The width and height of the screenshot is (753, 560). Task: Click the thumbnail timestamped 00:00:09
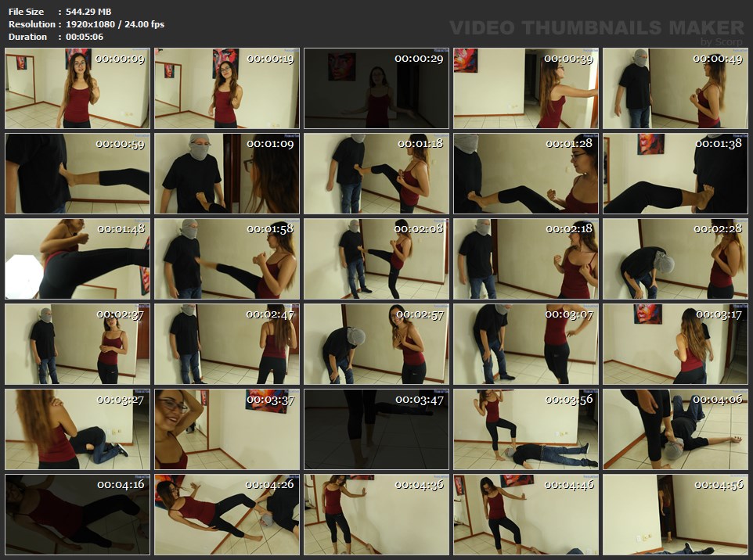[77, 88]
